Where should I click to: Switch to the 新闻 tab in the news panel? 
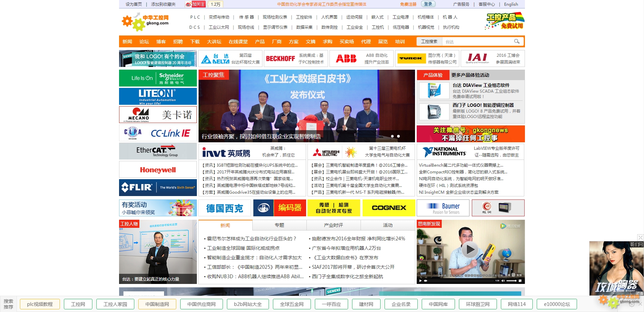tap(225, 225)
